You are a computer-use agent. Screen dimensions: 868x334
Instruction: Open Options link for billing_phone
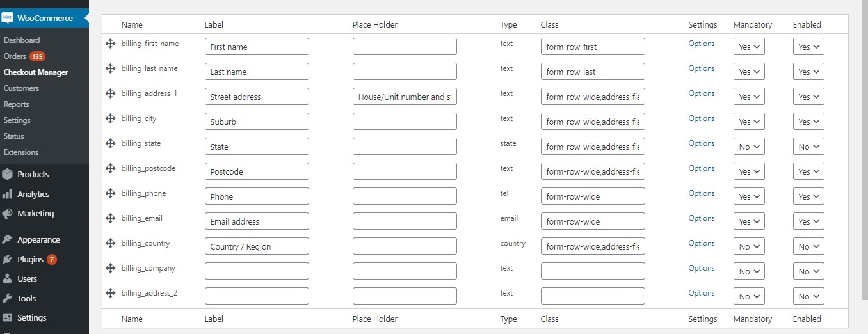tap(702, 193)
